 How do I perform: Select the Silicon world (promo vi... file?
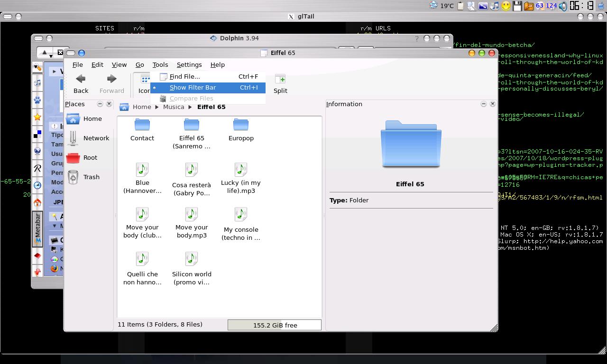pyautogui.click(x=192, y=268)
